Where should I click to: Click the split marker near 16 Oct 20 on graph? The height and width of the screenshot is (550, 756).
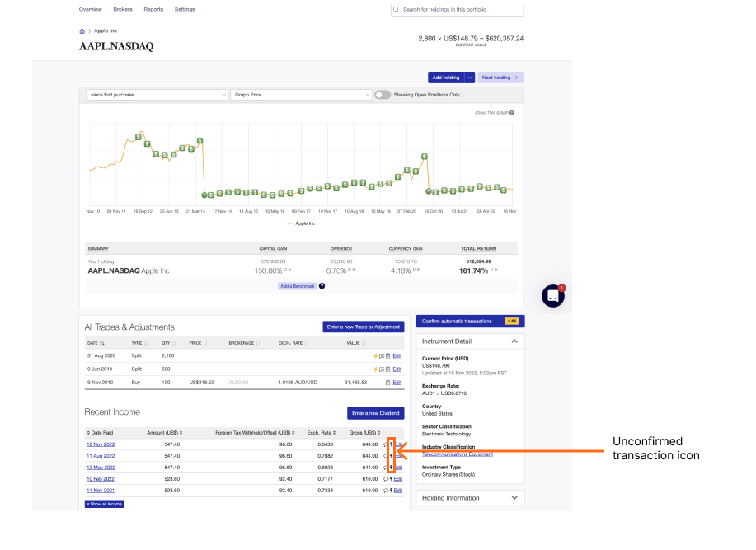pyautogui.click(x=428, y=191)
